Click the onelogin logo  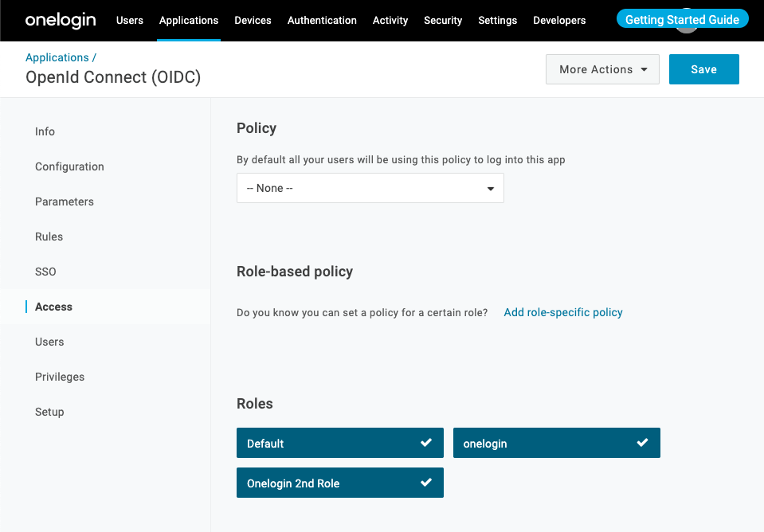61,20
